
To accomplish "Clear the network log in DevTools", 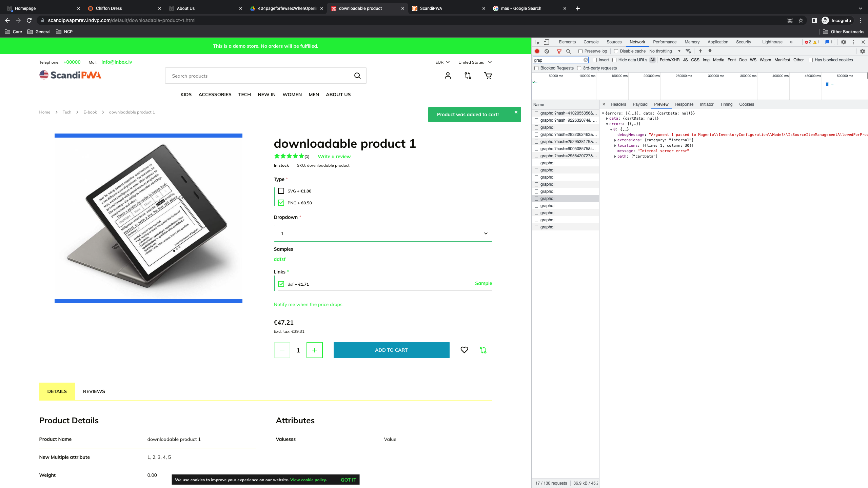I will coord(547,51).
